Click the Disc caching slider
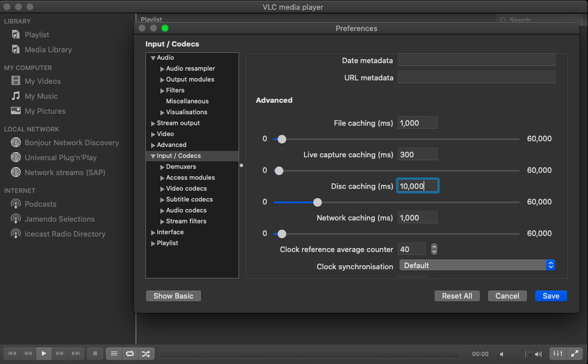 pos(397,202)
